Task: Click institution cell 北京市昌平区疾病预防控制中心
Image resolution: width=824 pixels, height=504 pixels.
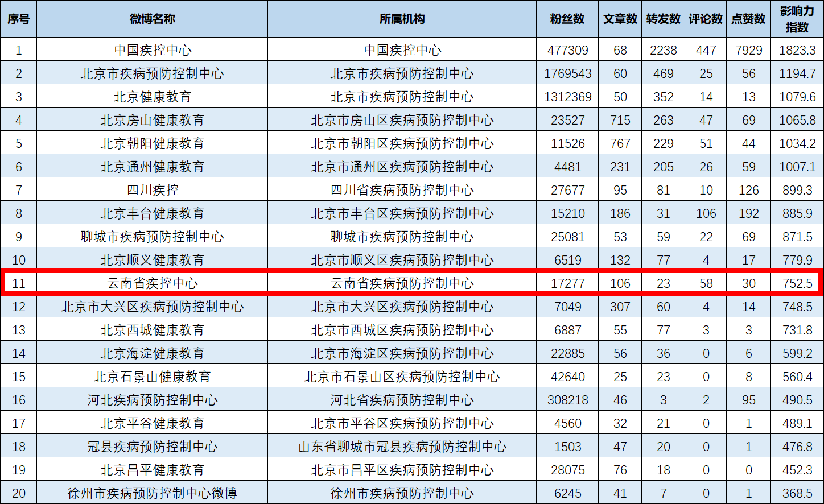Action: 402,470
